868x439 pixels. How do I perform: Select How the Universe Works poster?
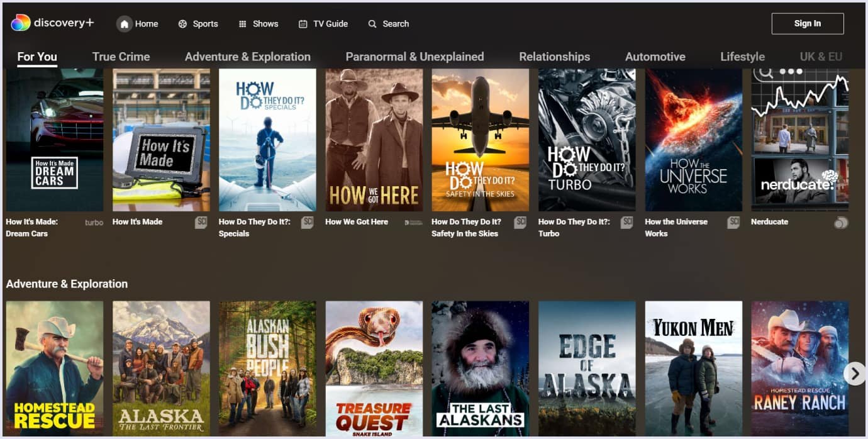[x=694, y=140]
